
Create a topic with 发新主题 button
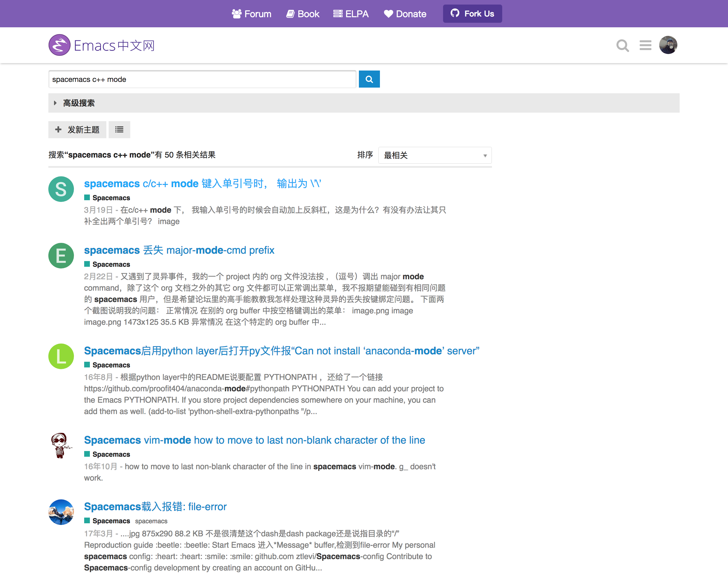(77, 130)
